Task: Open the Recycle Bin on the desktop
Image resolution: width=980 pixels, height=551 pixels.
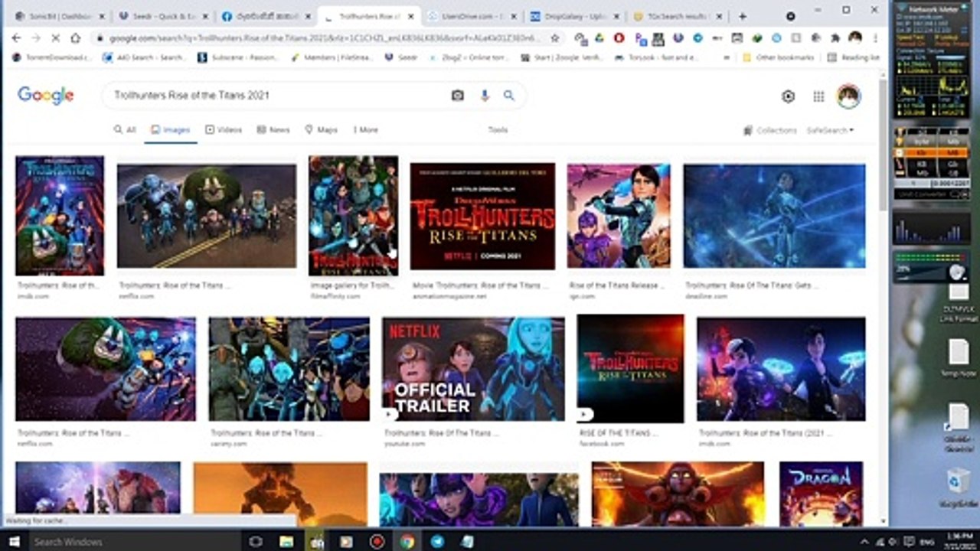Action: click(x=959, y=487)
